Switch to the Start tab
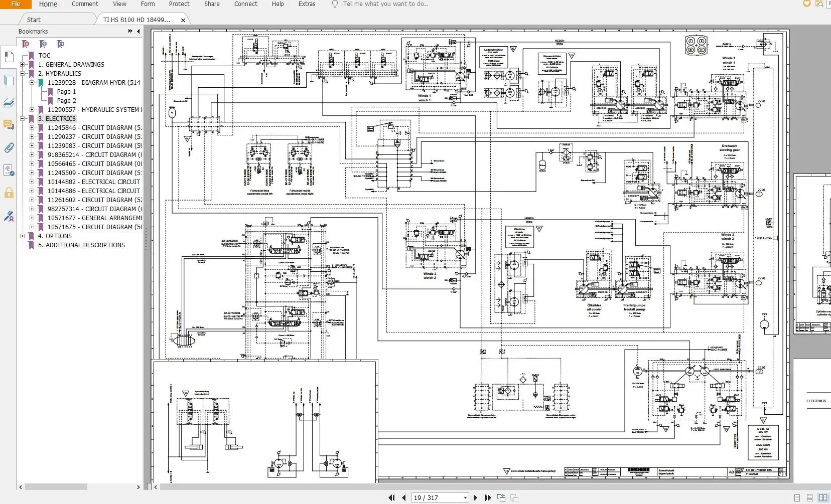Screen dimensions: 831x504 [x=33, y=20]
